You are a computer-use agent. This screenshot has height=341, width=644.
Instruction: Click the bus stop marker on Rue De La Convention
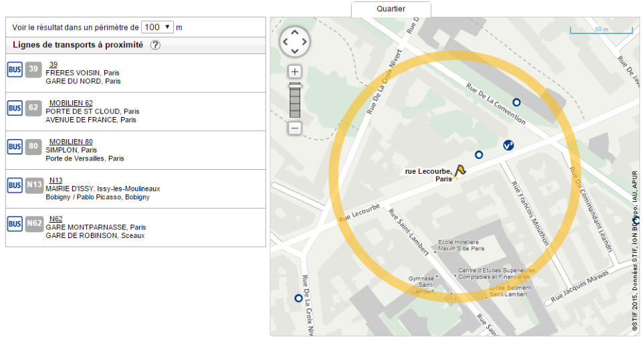(x=516, y=102)
